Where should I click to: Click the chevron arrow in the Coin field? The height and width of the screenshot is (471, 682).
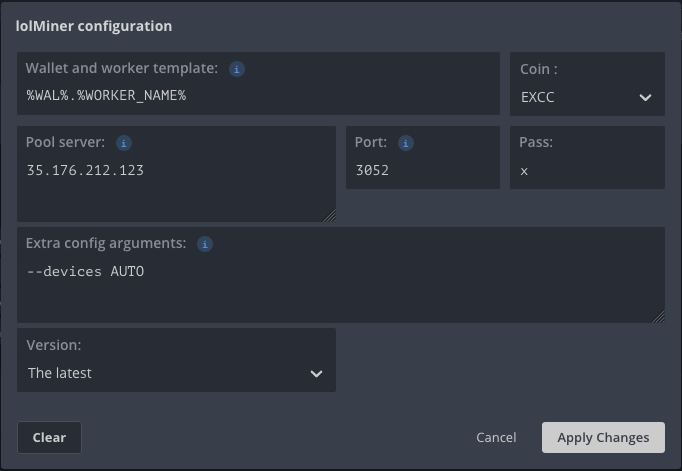click(x=645, y=98)
